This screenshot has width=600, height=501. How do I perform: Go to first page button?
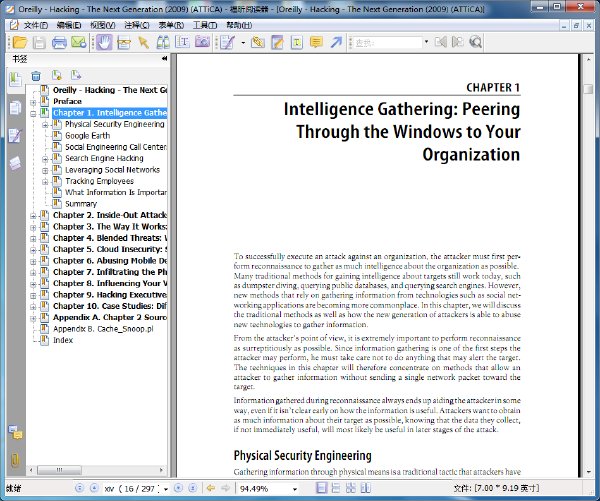[x=80, y=488]
